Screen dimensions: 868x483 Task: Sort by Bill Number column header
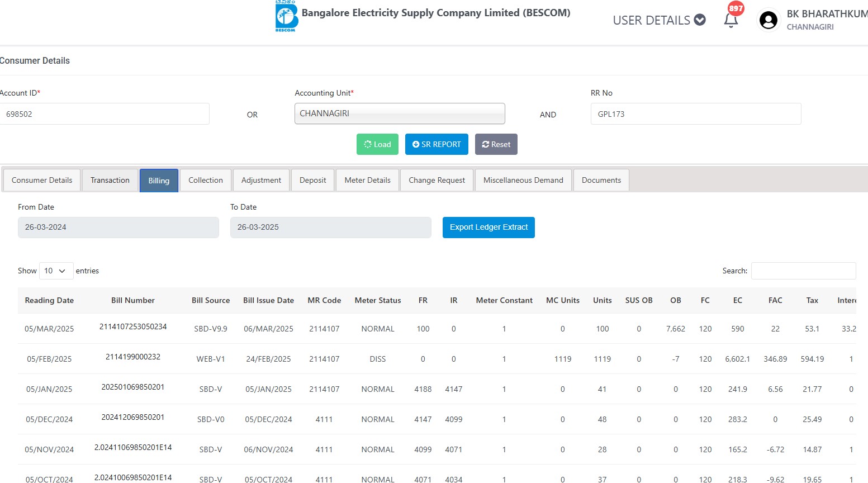coord(133,300)
